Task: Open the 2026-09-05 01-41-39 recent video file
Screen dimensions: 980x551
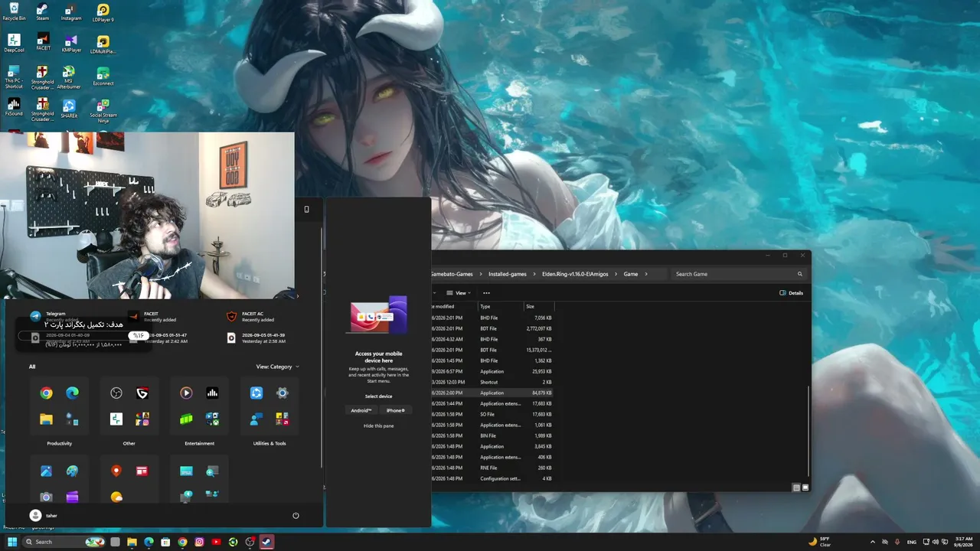Action: [256, 337]
